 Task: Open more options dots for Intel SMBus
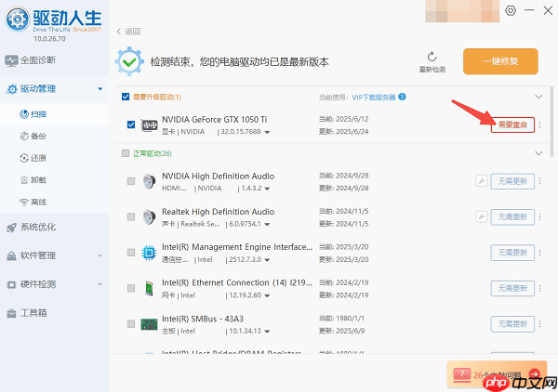point(539,324)
